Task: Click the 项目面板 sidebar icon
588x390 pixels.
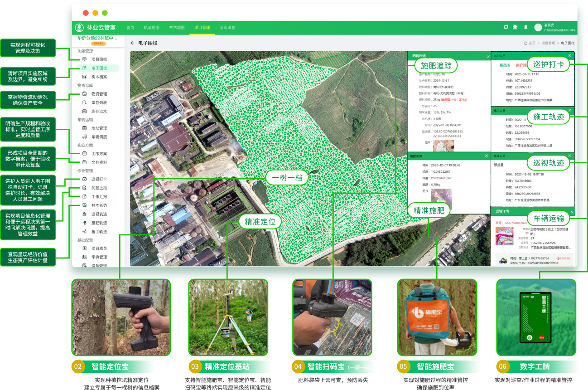Action: coord(84,59)
